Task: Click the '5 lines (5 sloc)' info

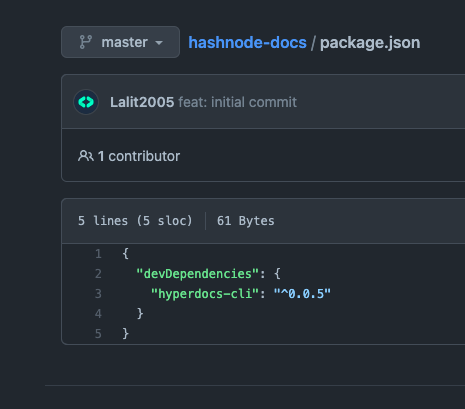Action: 135,221
